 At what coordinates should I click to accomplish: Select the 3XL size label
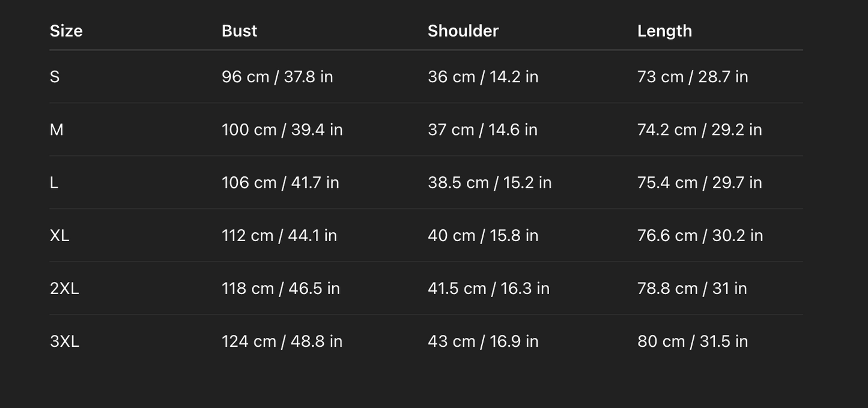point(64,341)
